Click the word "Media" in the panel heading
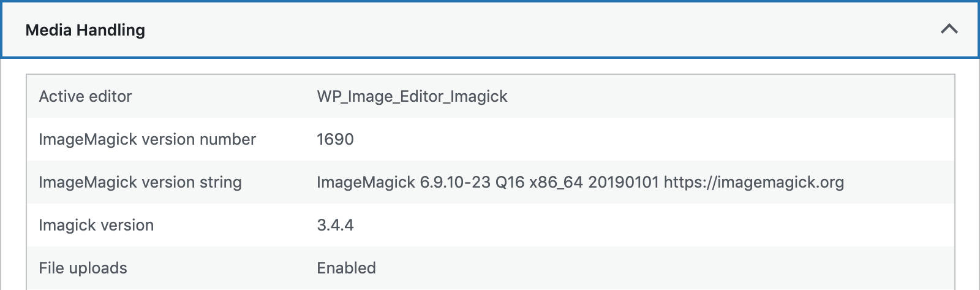Image resolution: width=980 pixels, height=290 pixels. click(x=48, y=30)
